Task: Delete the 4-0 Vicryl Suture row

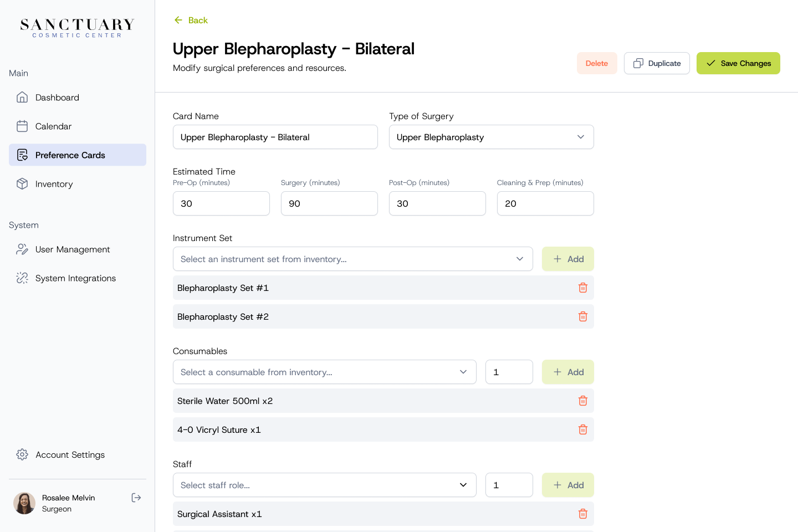Action: pos(583,429)
